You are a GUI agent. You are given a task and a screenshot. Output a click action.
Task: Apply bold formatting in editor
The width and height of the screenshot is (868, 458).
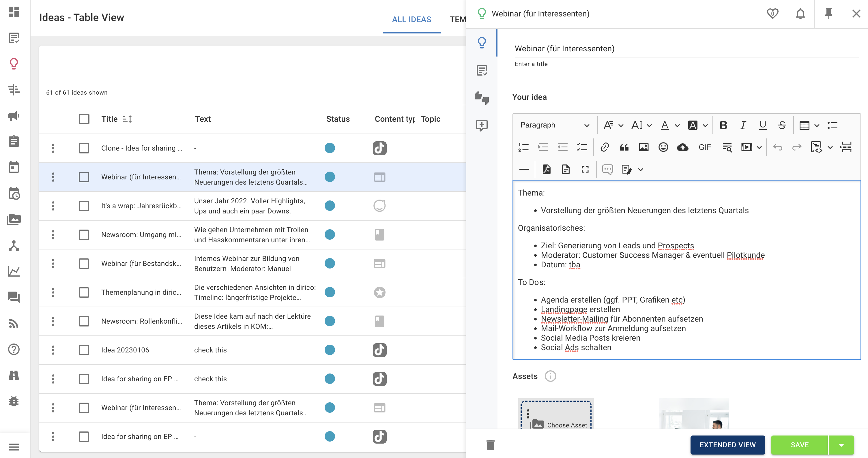723,125
